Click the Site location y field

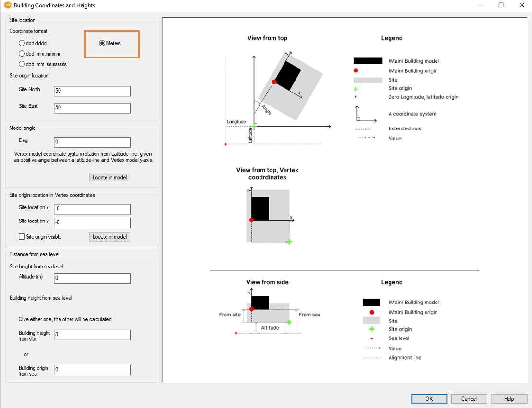(x=92, y=222)
